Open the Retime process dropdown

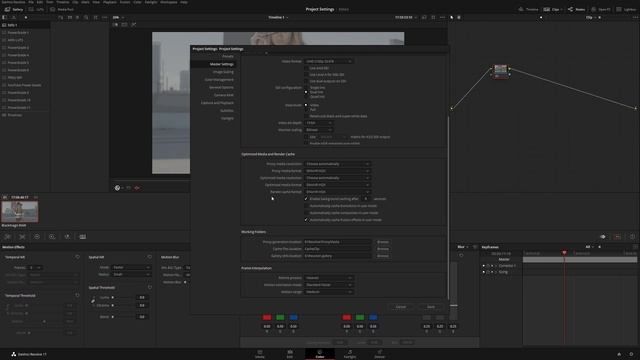point(329,278)
